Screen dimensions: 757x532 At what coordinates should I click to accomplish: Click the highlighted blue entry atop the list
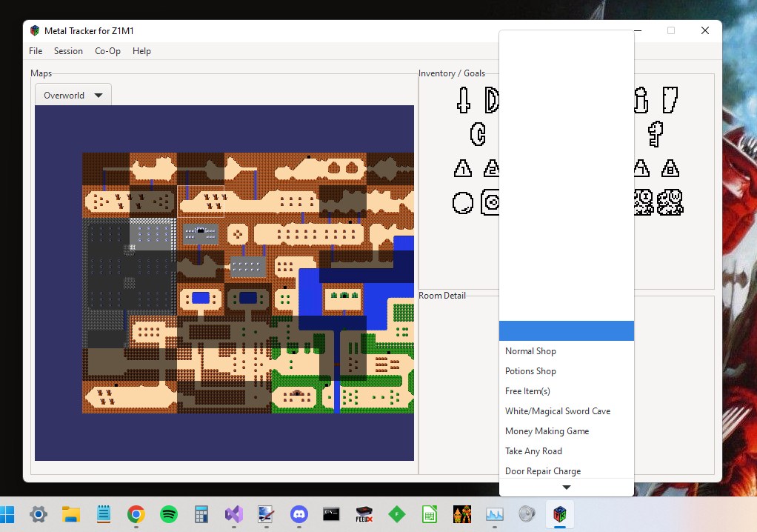tap(566, 330)
